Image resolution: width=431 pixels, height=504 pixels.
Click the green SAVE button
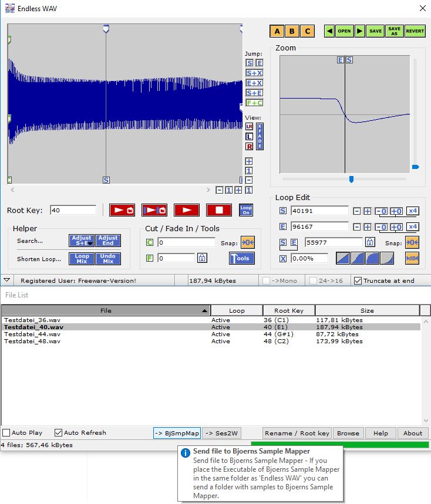click(375, 31)
